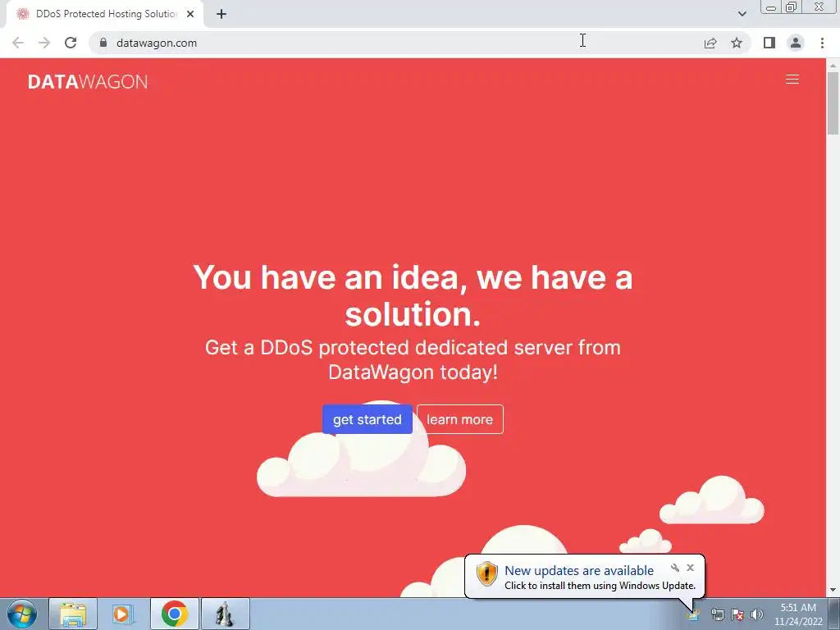The width and height of the screenshot is (840, 630).
Task: Close the DDoS Protected Hosting tab
Action: (190, 14)
